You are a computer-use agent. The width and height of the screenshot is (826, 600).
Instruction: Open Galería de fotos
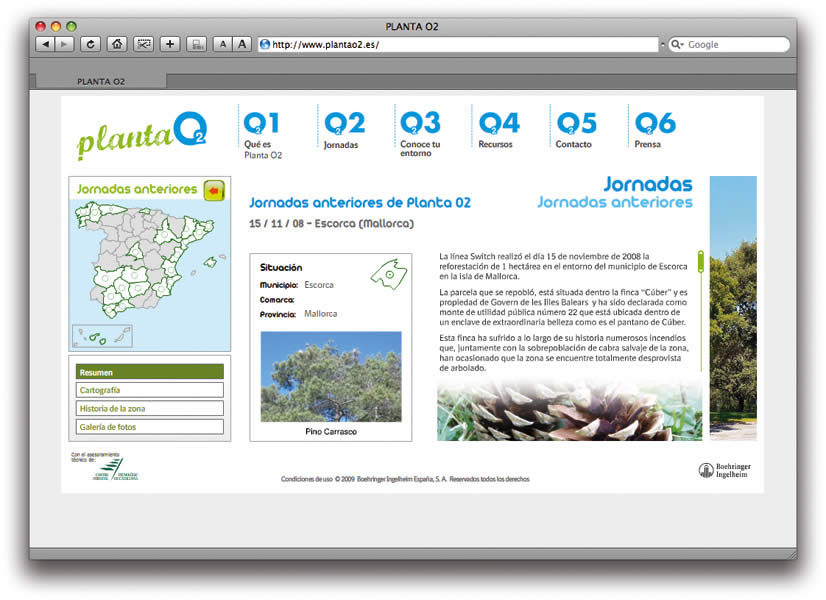click(x=150, y=427)
